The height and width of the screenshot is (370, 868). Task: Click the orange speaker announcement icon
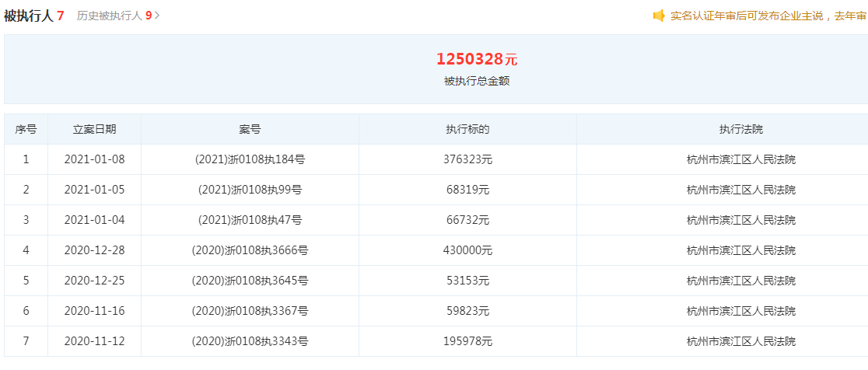pos(658,16)
